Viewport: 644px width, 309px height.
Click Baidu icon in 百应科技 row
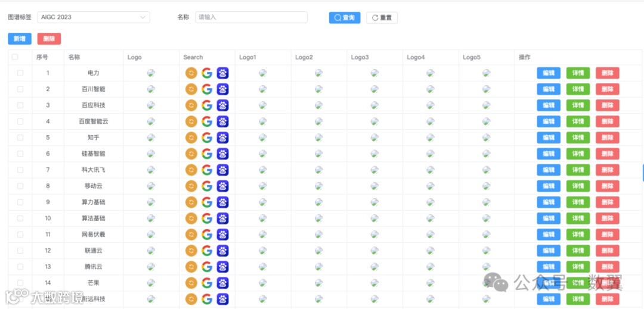tap(222, 105)
